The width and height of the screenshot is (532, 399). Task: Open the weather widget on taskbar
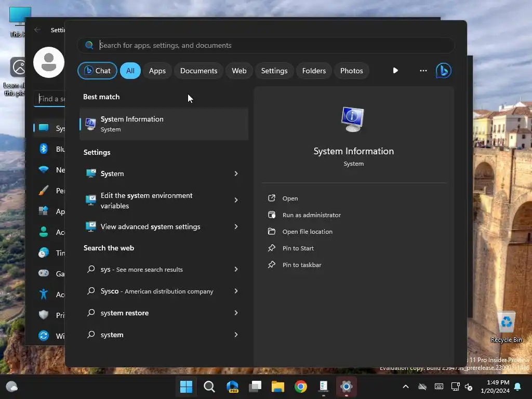pos(12,387)
